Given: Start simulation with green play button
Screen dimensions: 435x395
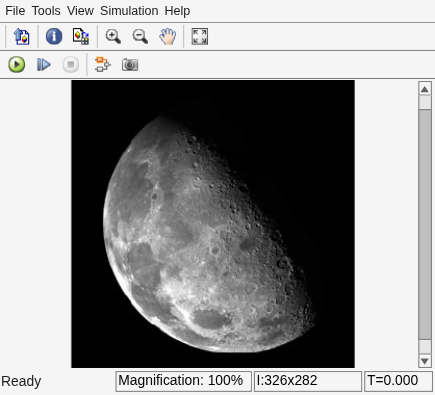Looking at the screenshot, I should (x=17, y=64).
